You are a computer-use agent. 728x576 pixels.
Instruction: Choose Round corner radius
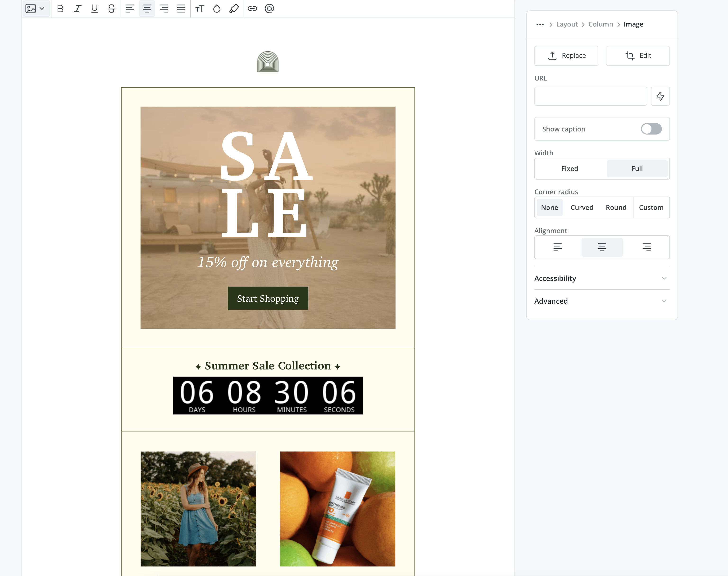tap(616, 207)
